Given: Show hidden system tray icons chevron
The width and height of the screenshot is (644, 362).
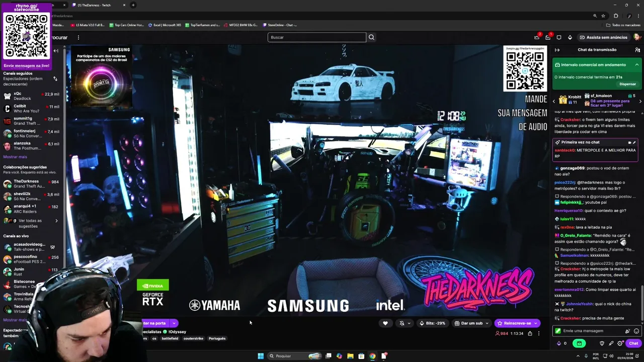Looking at the screenshot, I should [x=578, y=356].
